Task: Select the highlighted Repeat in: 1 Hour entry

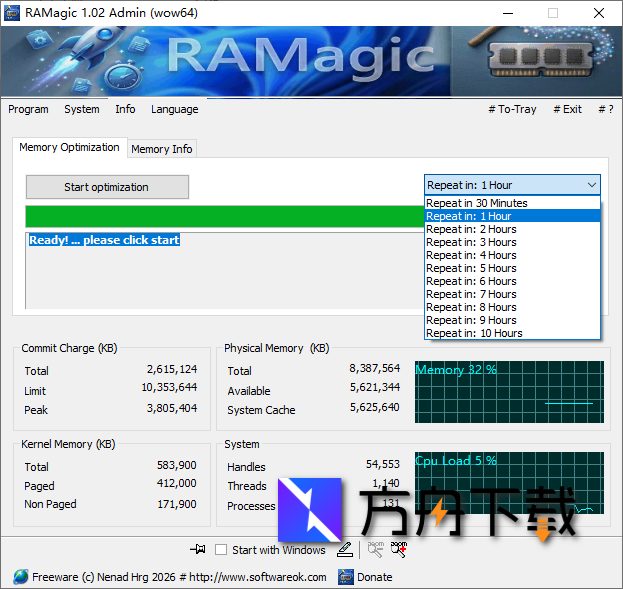Action: [x=512, y=216]
